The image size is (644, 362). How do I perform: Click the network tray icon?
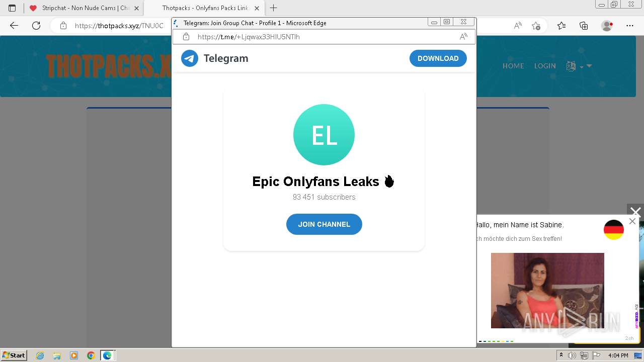pos(584,355)
